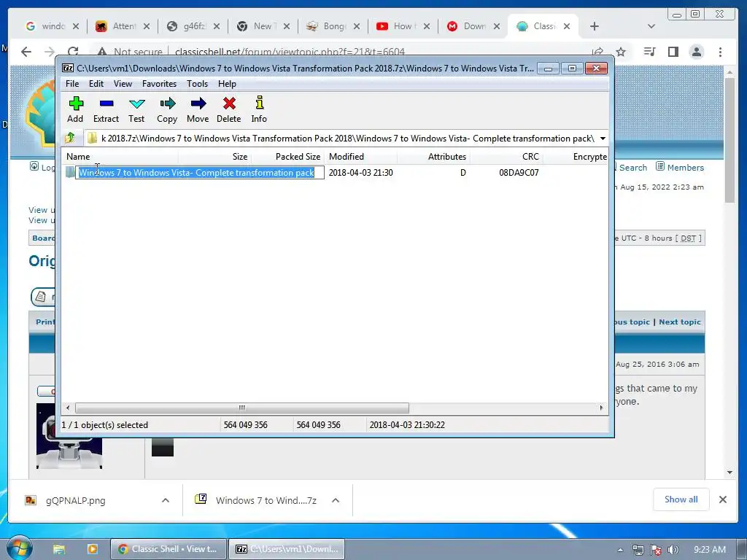Click the Extract toolbar icon
747x560 pixels.
(x=106, y=109)
